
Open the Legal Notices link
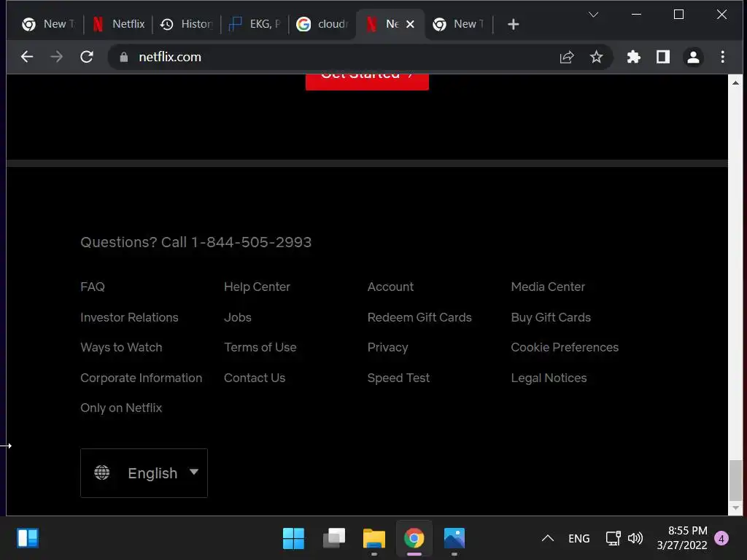(x=549, y=378)
